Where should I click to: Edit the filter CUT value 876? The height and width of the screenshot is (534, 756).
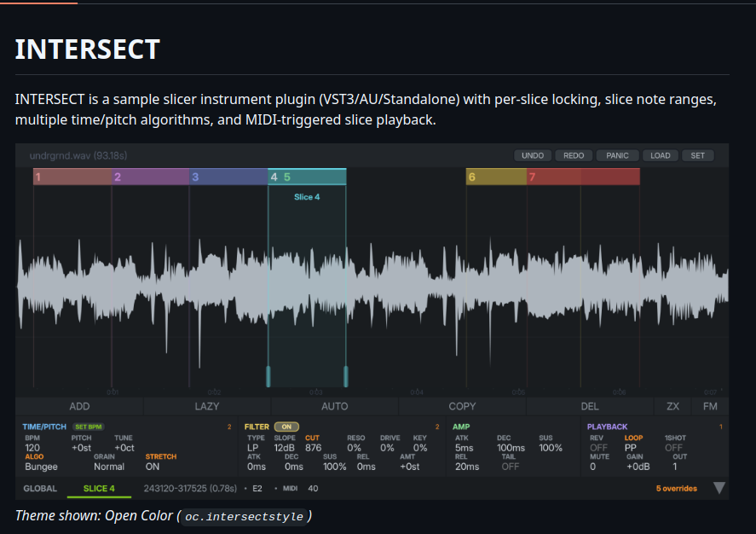[313, 448]
